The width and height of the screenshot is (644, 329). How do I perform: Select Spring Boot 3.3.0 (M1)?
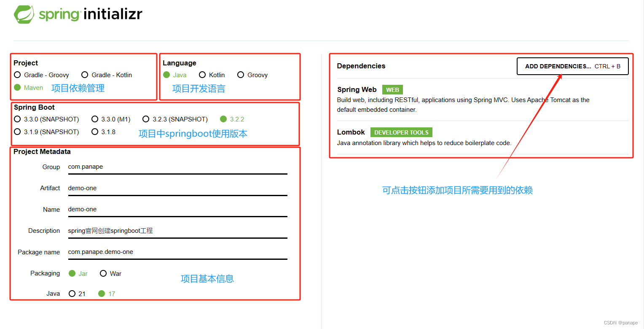[x=111, y=119]
